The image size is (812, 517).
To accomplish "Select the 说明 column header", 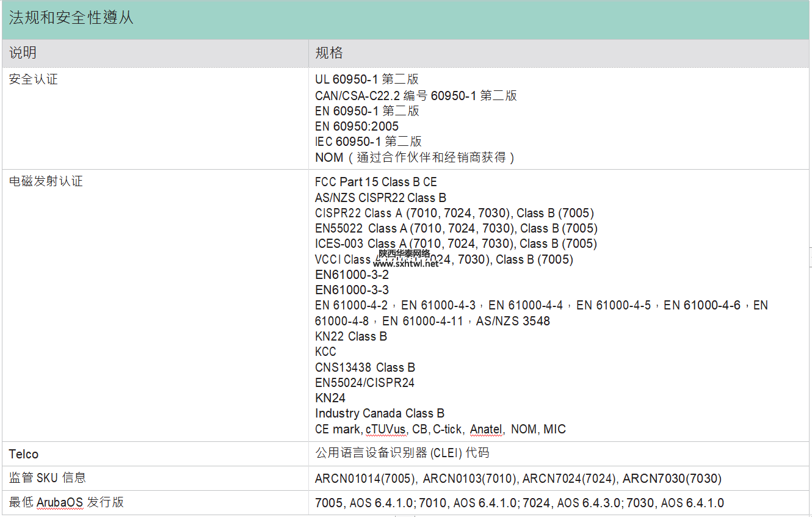I will coord(23,53).
